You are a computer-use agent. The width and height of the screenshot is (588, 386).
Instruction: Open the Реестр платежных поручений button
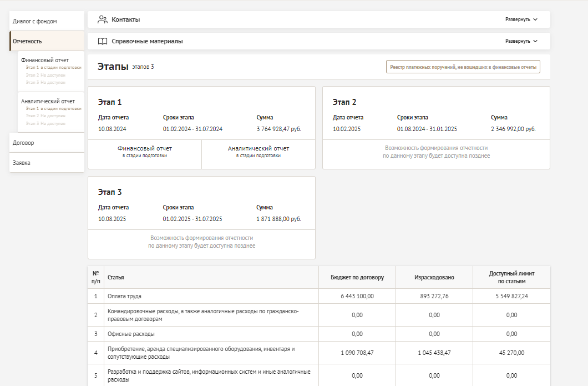[463, 67]
